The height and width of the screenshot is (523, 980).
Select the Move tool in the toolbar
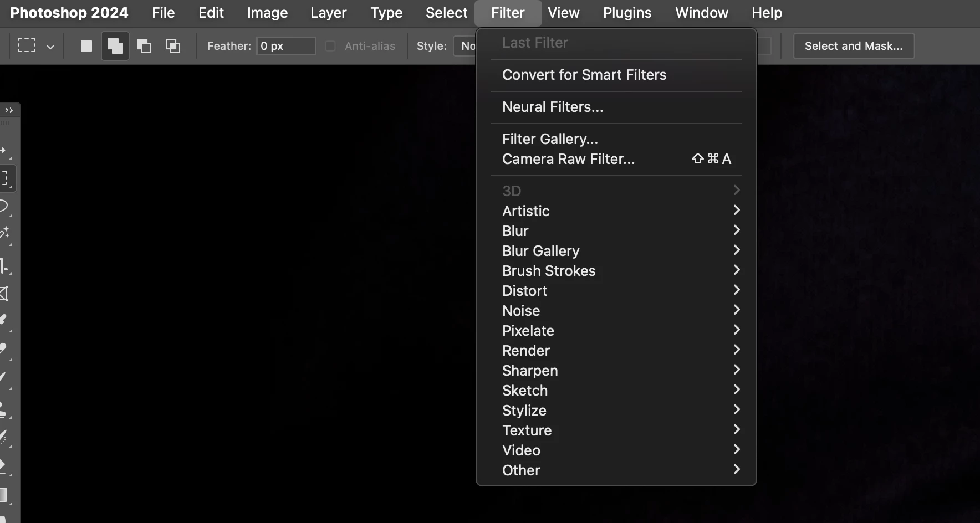(x=4, y=151)
